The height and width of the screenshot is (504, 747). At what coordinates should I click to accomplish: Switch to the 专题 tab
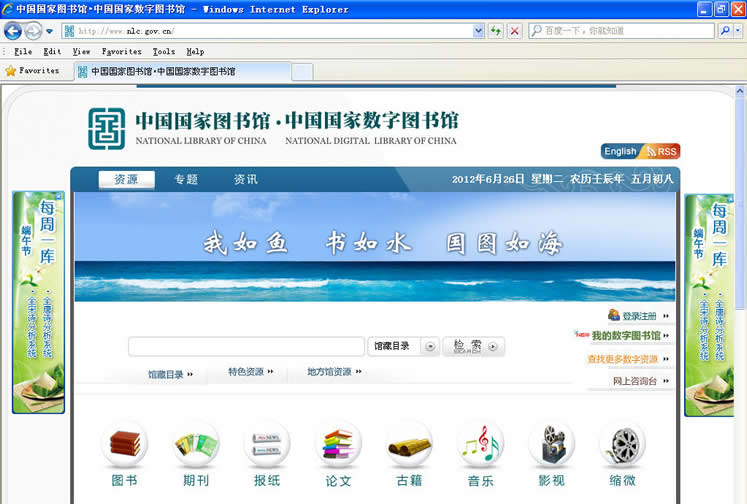(186, 180)
